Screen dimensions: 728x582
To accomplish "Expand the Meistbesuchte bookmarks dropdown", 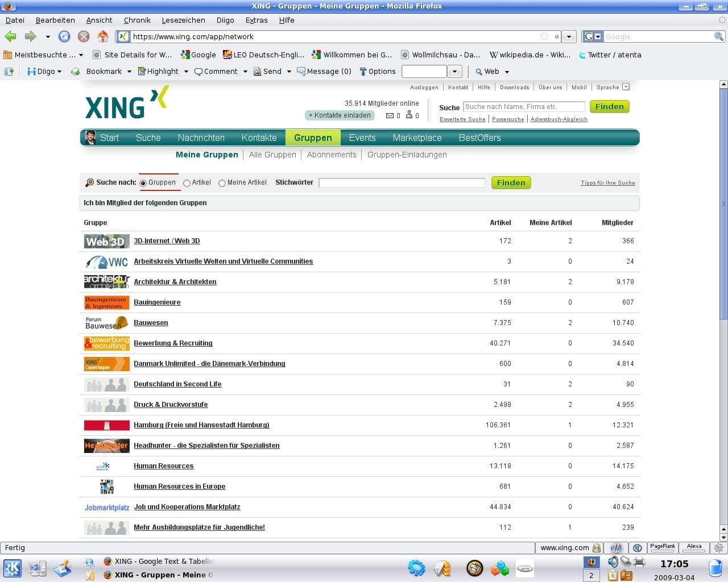I will pyautogui.click(x=81, y=55).
